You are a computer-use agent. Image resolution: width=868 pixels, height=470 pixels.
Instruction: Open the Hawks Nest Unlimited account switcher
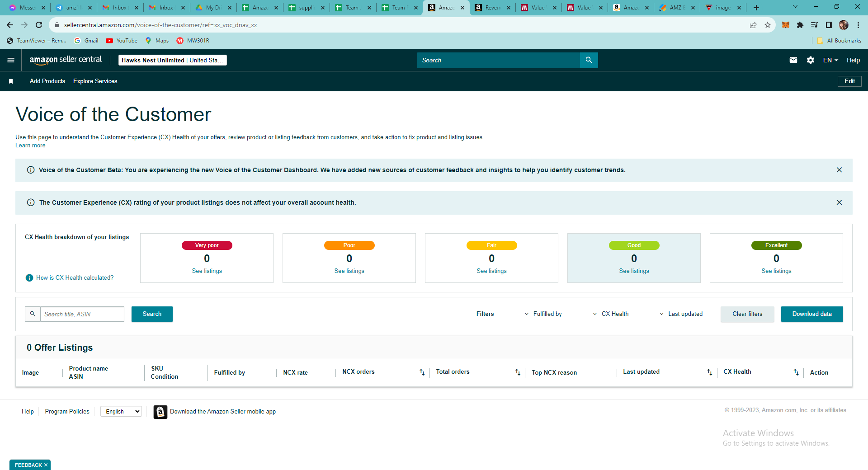(x=172, y=60)
